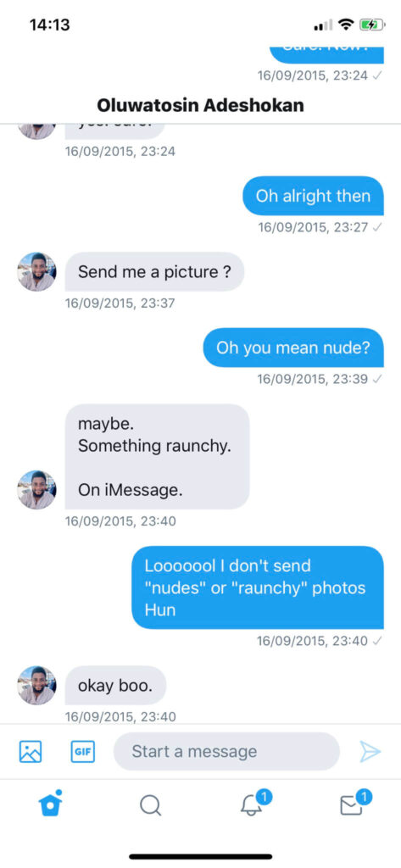Tap the send arrow icon

pyautogui.click(x=370, y=752)
